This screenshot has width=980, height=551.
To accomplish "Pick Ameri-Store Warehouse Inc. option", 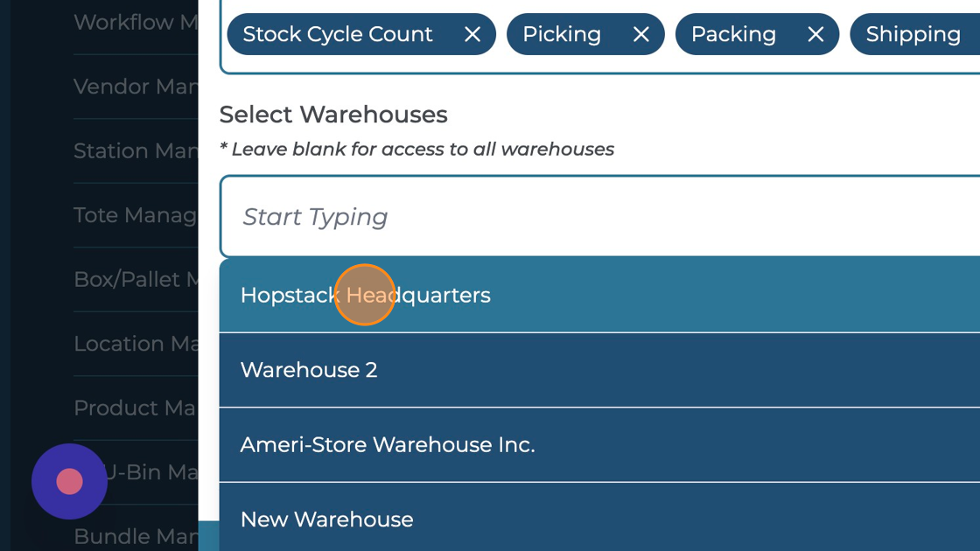I will click(388, 444).
